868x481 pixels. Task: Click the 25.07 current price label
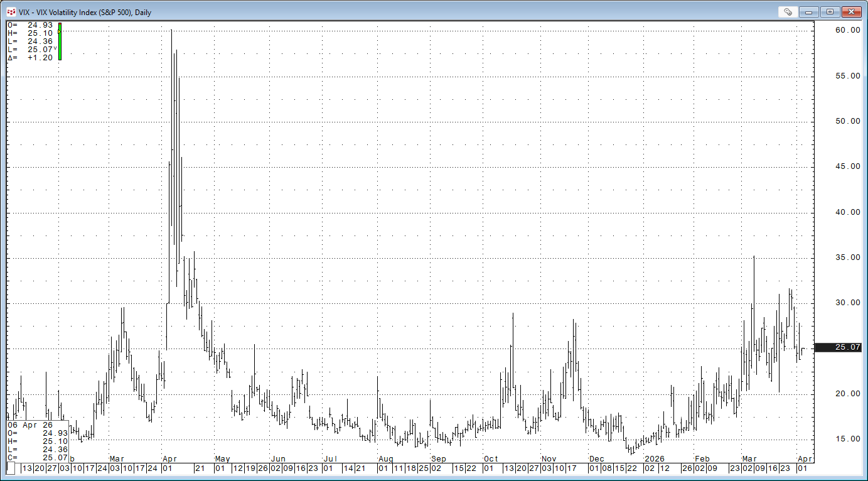(x=829, y=347)
